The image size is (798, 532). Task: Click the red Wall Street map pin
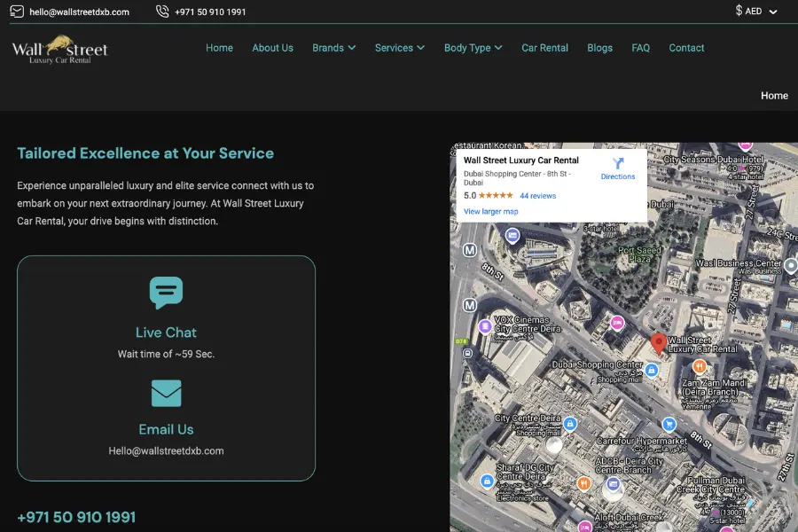[x=658, y=343]
